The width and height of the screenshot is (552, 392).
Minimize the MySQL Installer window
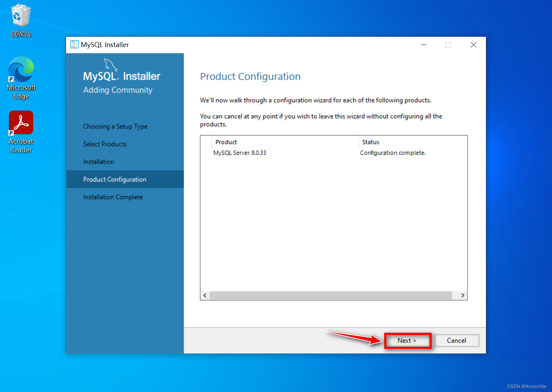click(424, 45)
